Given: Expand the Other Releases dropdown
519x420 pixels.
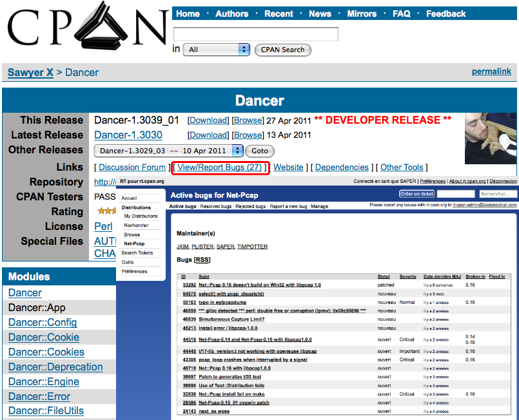Looking at the screenshot, I should pyautogui.click(x=169, y=151).
